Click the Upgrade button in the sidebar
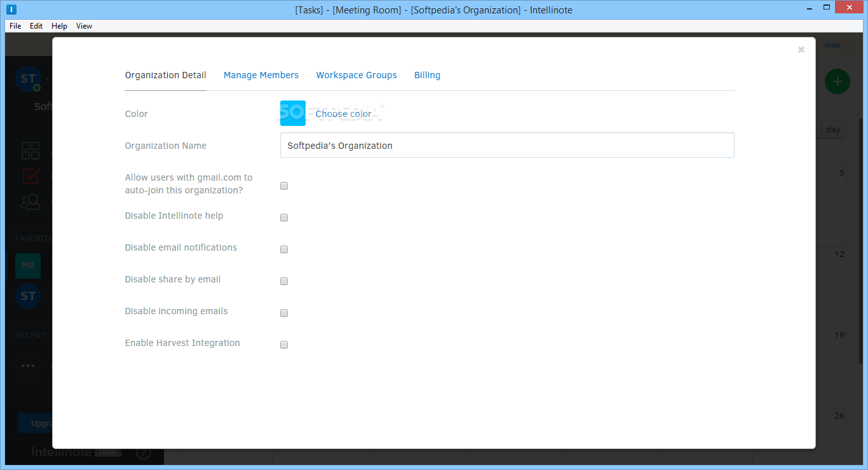The height and width of the screenshot is (470, 868). (36, 424)
